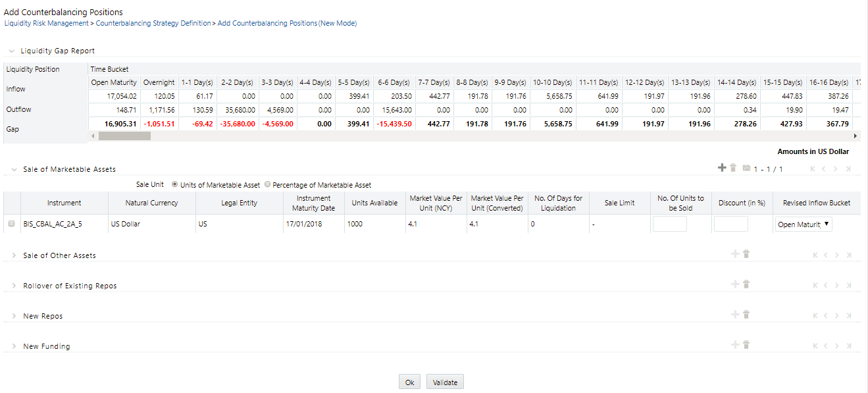Click the Ok button

[409, 382]
